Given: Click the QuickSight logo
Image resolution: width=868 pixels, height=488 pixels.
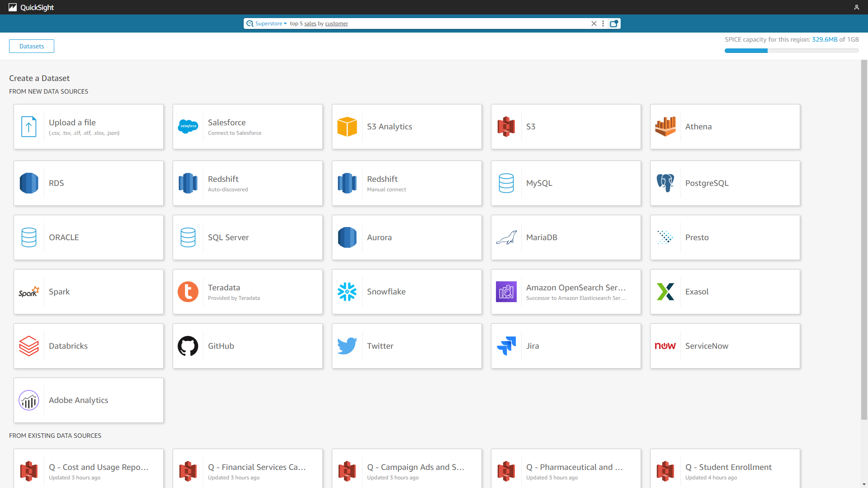Looking at the screenshot, I should (31, 7).
